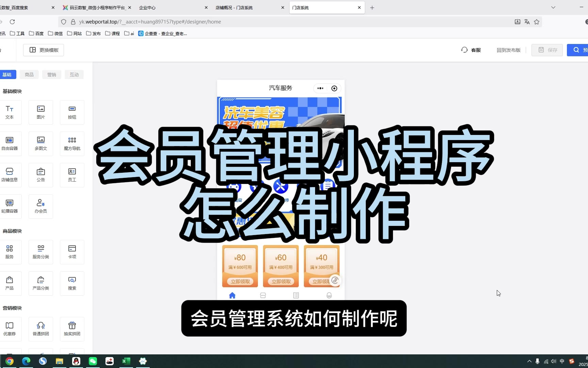Choose the 办会员 membership module
Viewport: 588px width, 368px height.
click(41, 206)
